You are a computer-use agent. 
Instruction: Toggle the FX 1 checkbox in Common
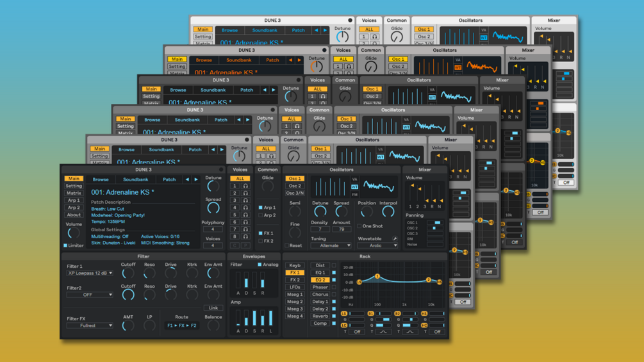pyautogui.click(x=260, y=233)
